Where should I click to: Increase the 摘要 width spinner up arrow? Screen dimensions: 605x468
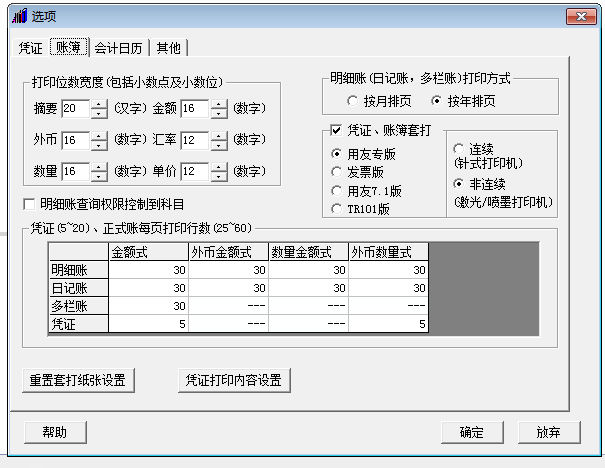(99, 104)
